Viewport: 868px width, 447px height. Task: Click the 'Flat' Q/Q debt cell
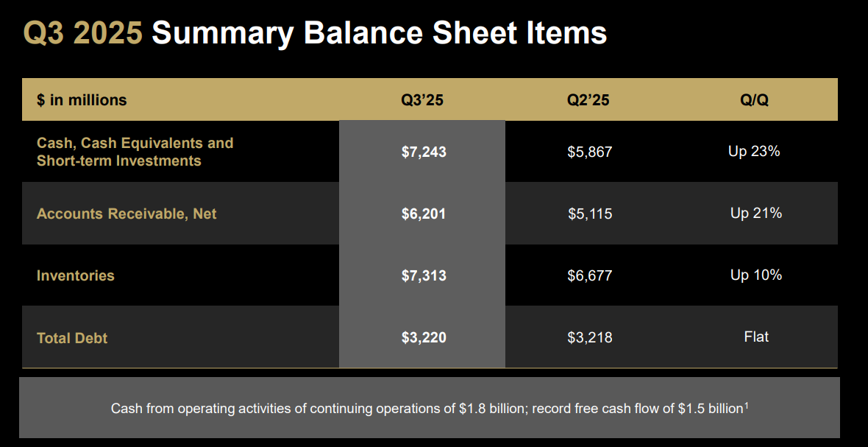(756, 337)
